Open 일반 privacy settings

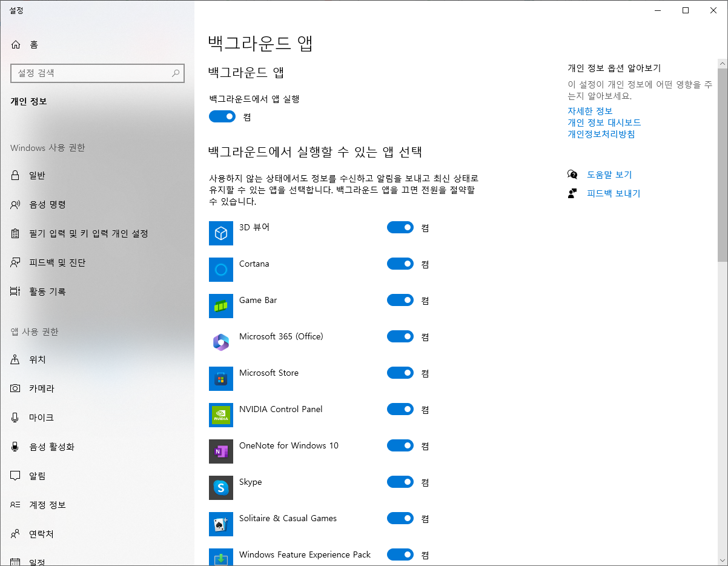click(x=97, y=176)
